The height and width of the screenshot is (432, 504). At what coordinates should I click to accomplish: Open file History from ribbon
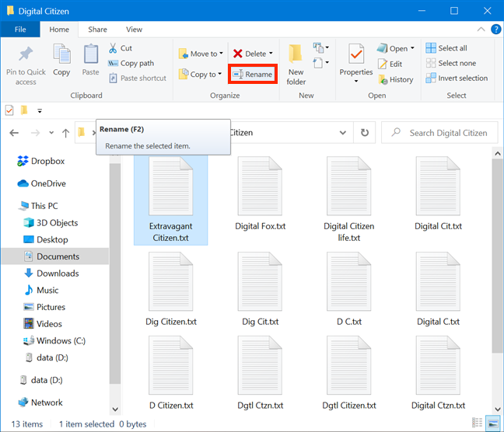396,79
